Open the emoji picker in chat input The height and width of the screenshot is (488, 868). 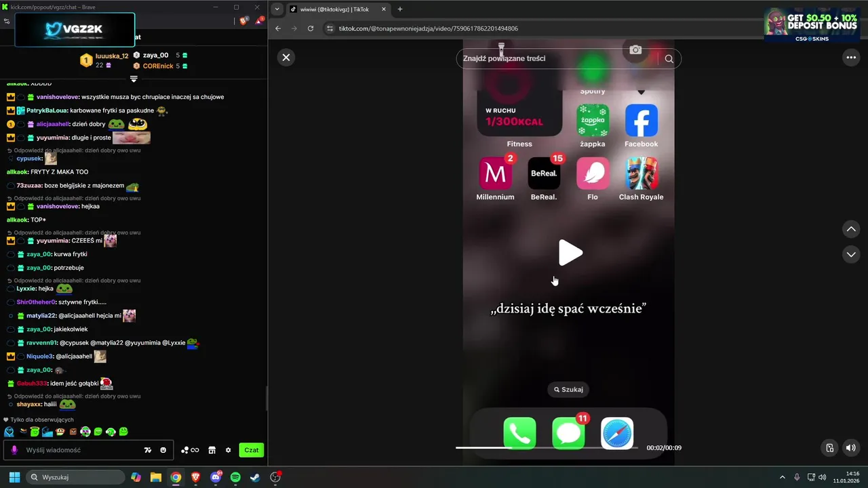click(163, 450)
